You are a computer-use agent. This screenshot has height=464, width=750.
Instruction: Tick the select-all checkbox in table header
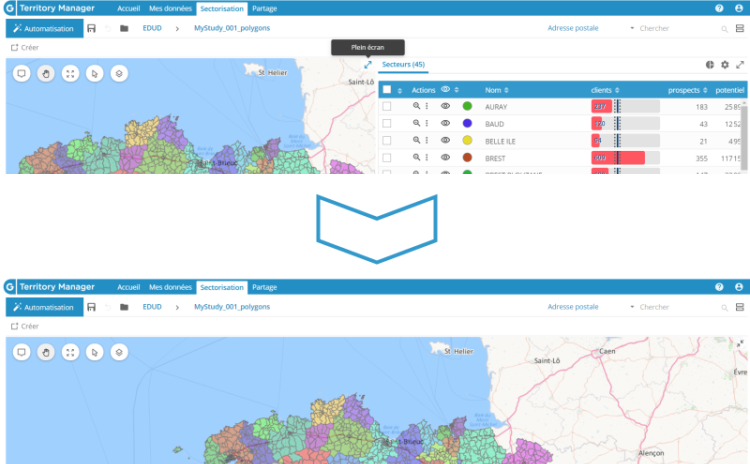(387, 90)
